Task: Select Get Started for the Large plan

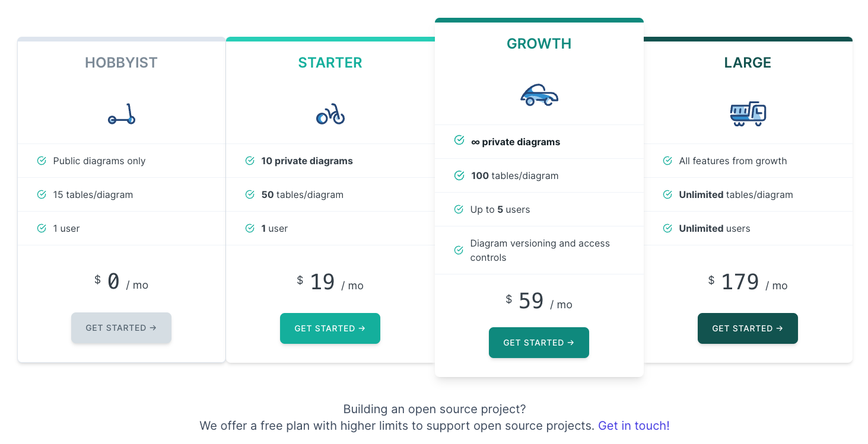Action: [748, 328]
